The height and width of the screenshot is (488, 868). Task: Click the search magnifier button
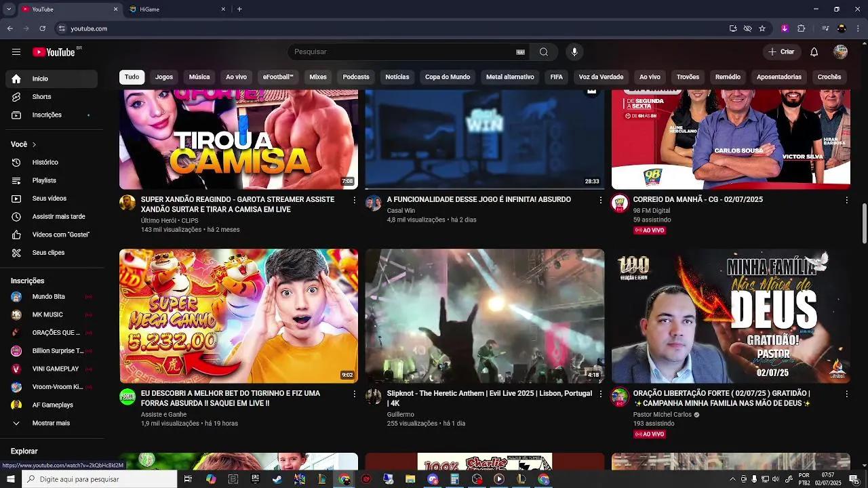tap(544, 52)
